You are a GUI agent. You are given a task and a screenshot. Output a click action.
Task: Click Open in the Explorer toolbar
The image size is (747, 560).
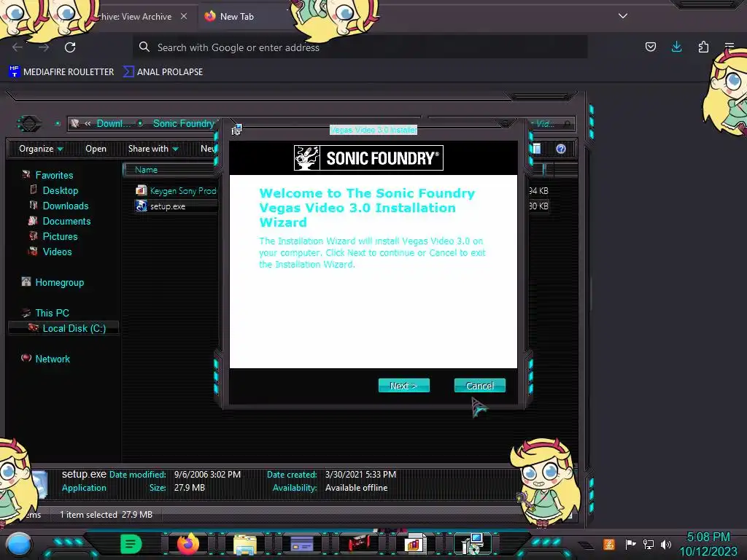tap(96, 149)
